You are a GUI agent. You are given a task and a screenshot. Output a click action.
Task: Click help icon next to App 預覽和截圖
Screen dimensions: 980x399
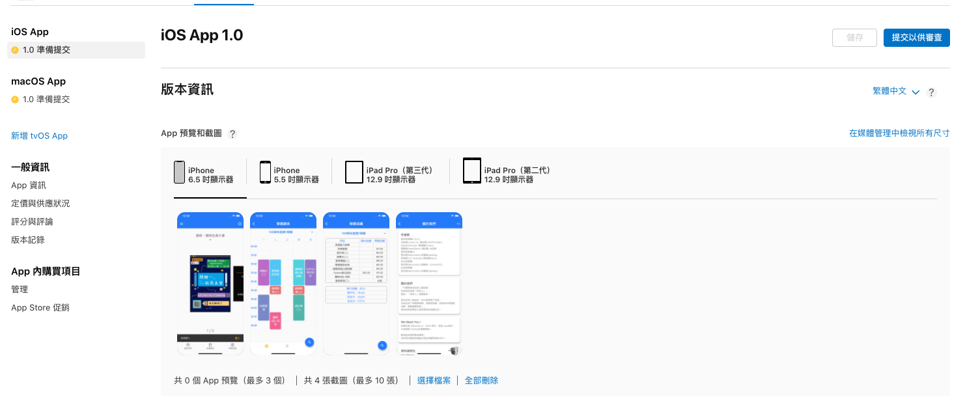pyautogui.click(x=232, y=134)
